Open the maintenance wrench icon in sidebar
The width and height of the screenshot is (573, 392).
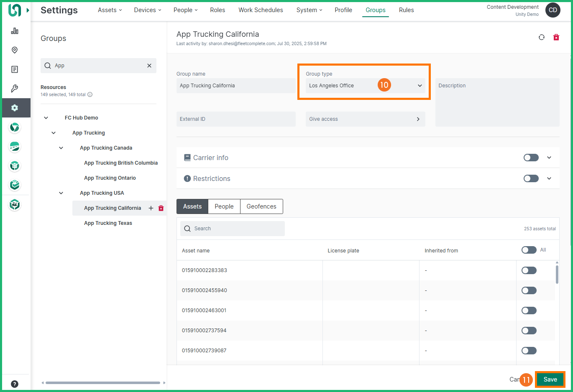coord(15,89)
